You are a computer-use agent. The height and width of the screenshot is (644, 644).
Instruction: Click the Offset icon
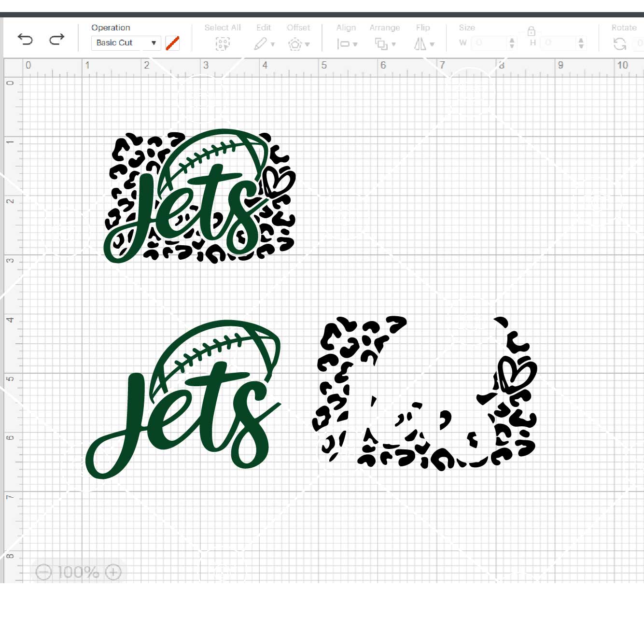pos(295,44)
